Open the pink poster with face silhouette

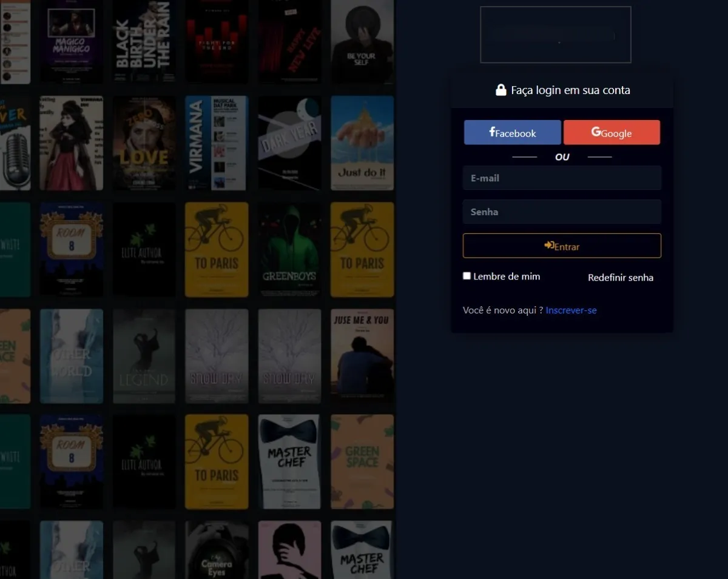pyautogui.click(x=289, y=550)
